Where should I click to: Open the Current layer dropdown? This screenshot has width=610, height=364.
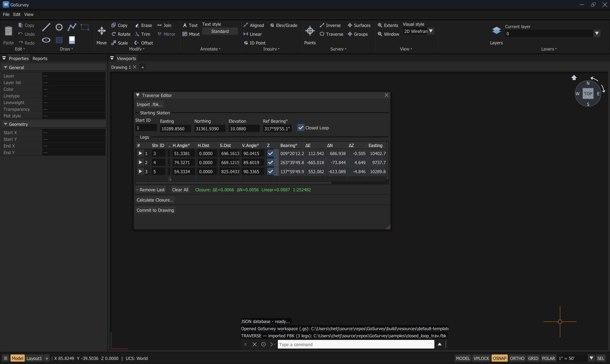pyautogui.click(x=596, y=33)
